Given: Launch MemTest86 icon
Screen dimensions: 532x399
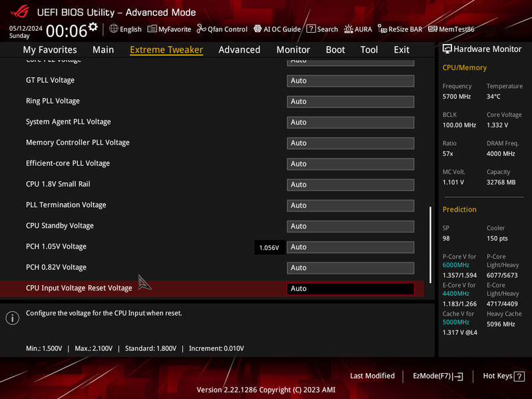Looking at the screenshot, I should [433, 29].
